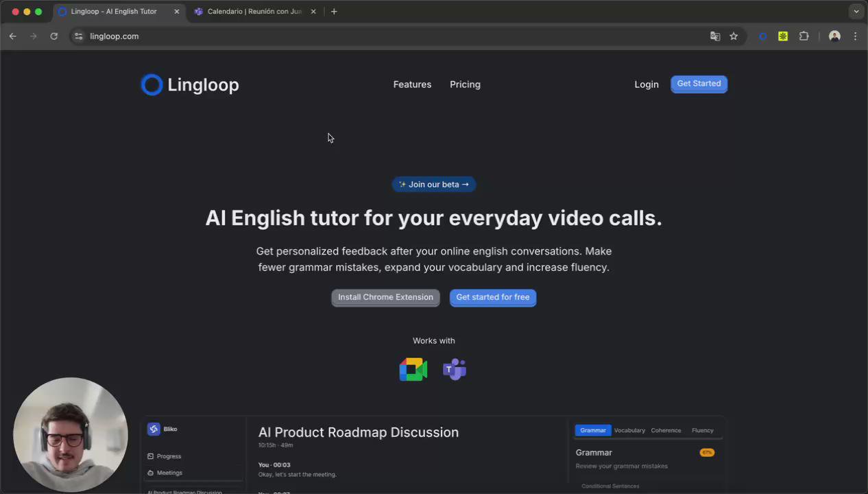Click the Join our beta badge
This screenshot has width=868, height=494.
tap(434, 185)
